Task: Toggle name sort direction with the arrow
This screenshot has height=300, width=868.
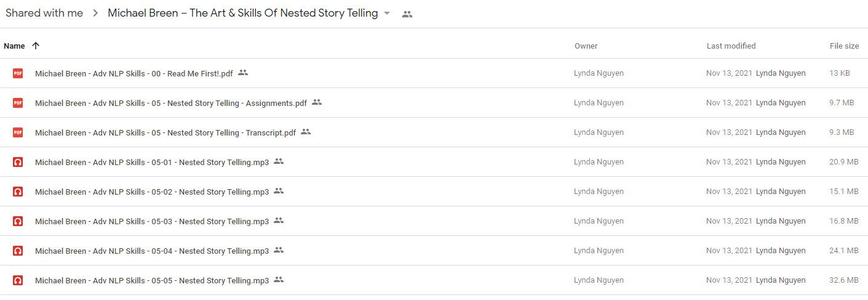Action: coord(36,46)
